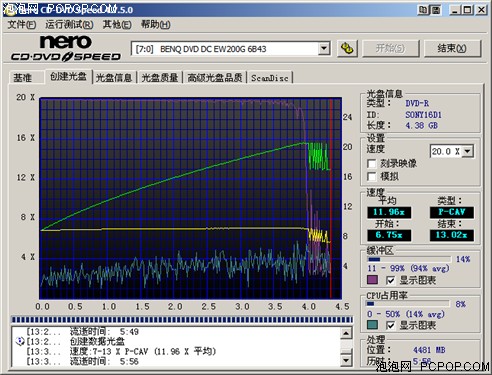Click the disc length 4.38 GB value
This screenshot has height=375, width=492.
421,126
